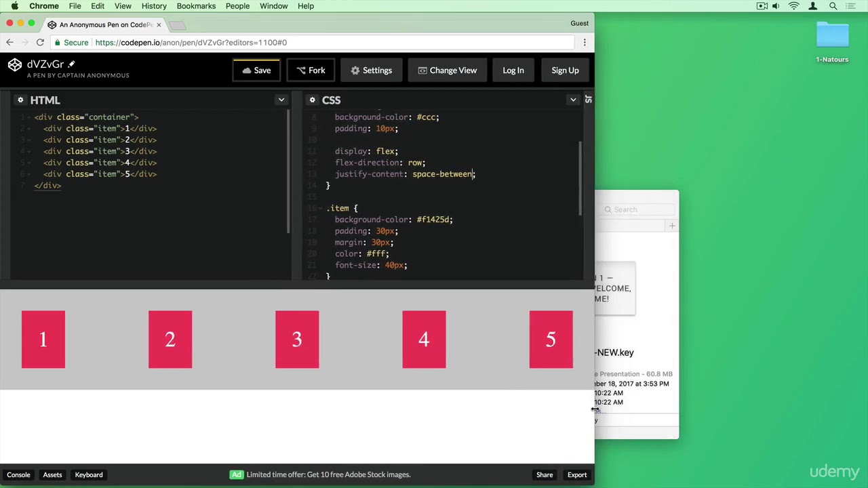
Task: Open Wi-Fi status menu
Action: (x=794, y=6)
